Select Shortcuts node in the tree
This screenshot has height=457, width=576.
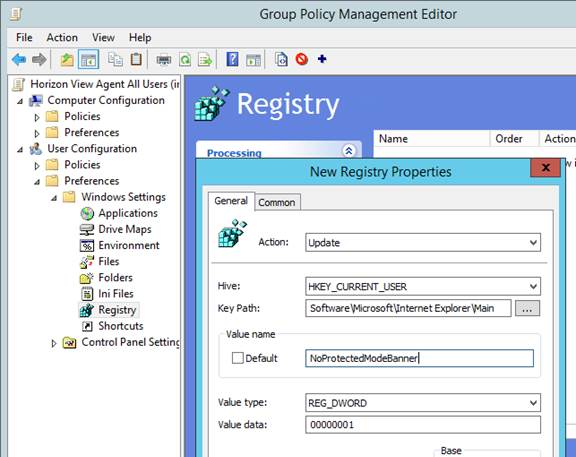pos(120,326)
